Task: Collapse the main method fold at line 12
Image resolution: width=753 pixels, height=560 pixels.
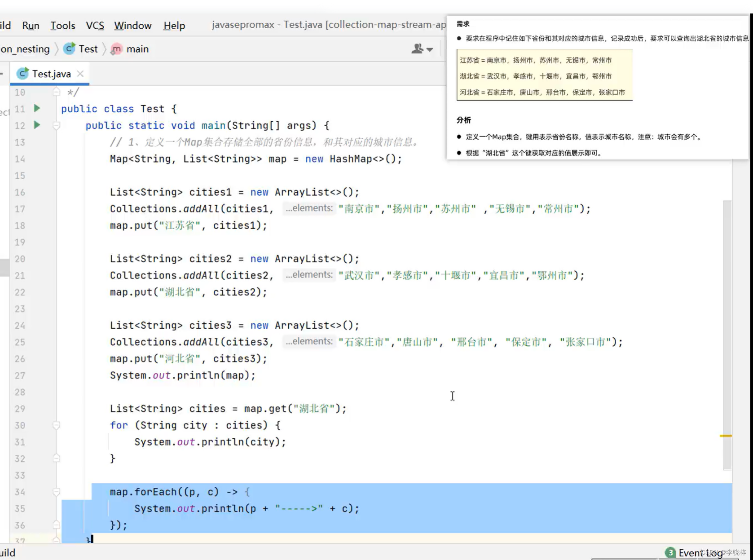Action: point(56,125)
